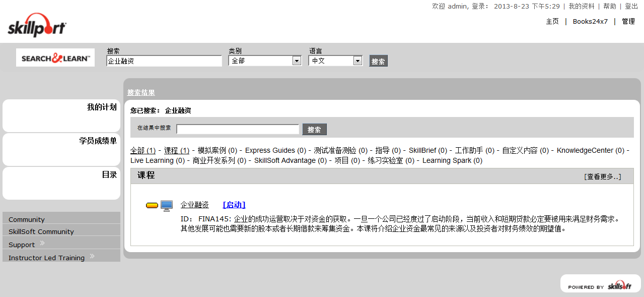The height and width of the screenshot is (297, 644).
Task: Expand the Instructor Led Training section
Action: (46, 257)
